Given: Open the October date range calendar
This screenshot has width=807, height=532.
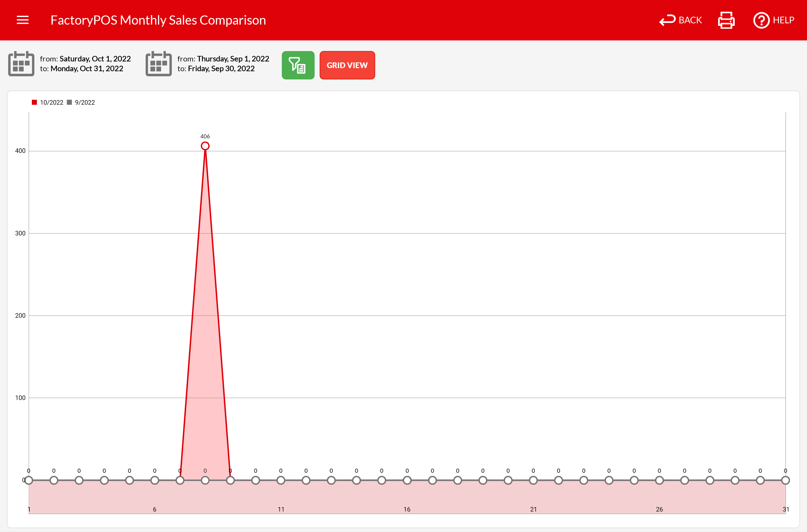Looking at the screenshot, I should 21,64.
